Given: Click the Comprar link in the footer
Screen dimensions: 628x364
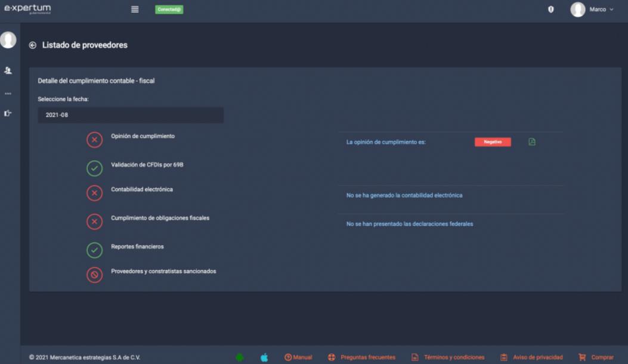Looking at the screenshot, I should pyautogui.click(x=596, y=357).
